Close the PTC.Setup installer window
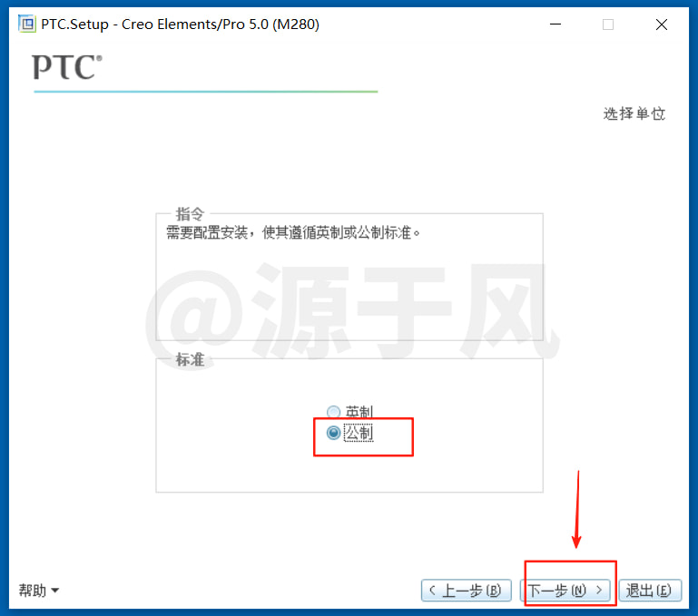698x616 pixels. click(x=662, y=24)
